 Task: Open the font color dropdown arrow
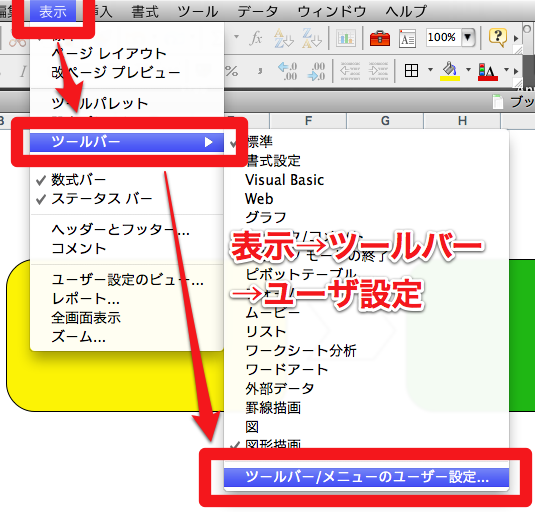[x=506, y=70]
